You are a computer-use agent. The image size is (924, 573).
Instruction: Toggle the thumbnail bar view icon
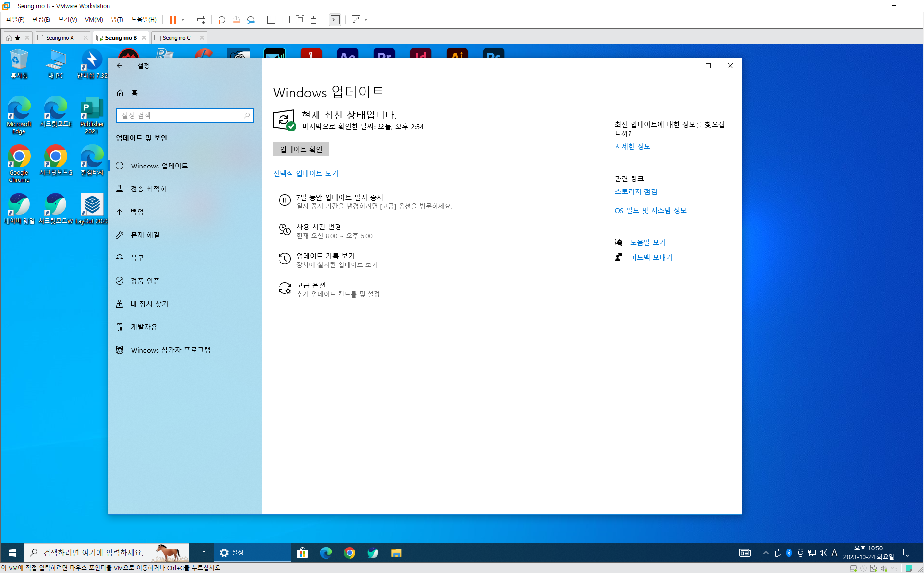286,20
